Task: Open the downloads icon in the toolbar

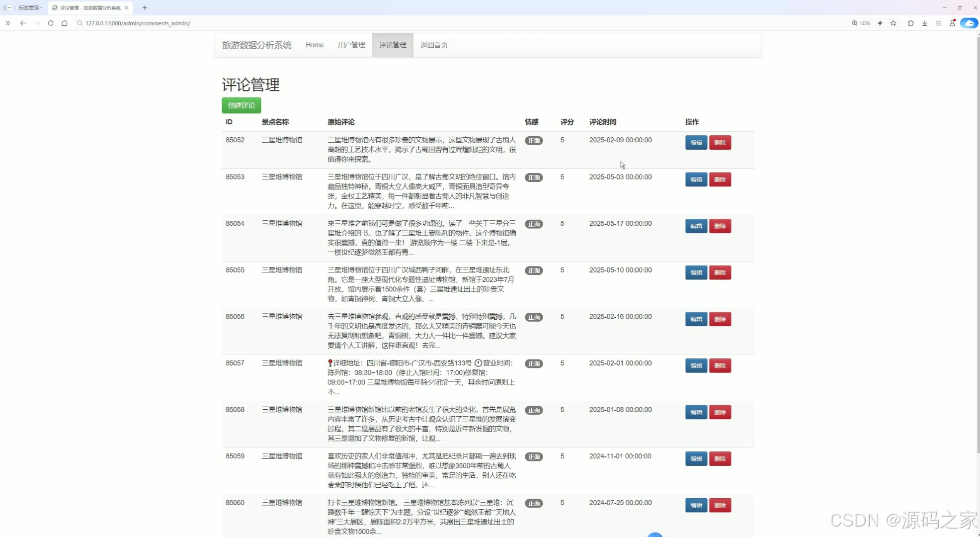Action: [x=924, y=23]
